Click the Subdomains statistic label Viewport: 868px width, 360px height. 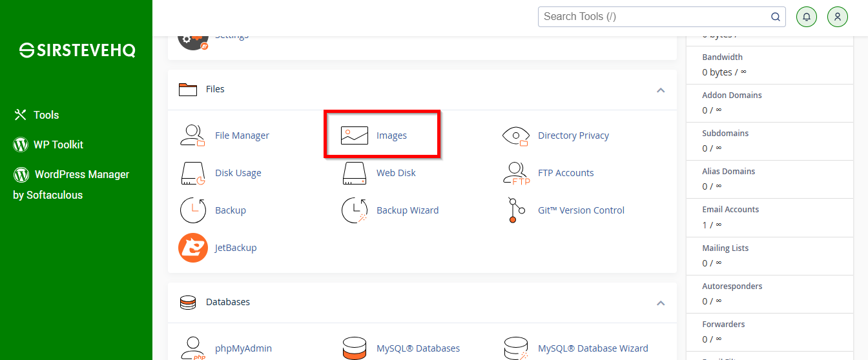click(726, 133)
